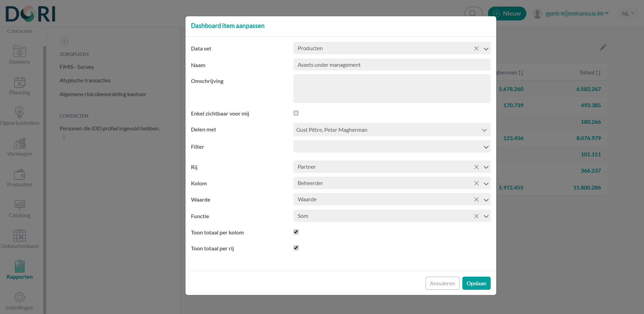Click into the Omschrijving text area
644x314 pixels.
[392, 89]
